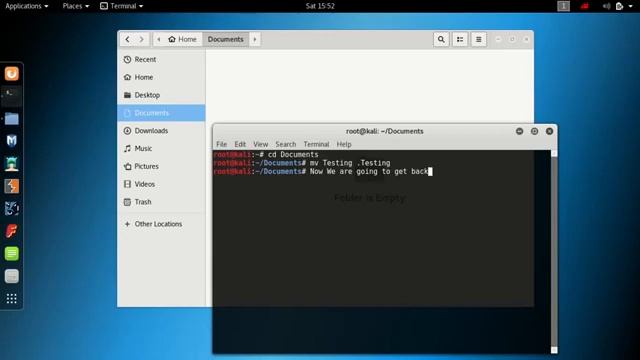Launch Armitage from the dock

[12, 164]
